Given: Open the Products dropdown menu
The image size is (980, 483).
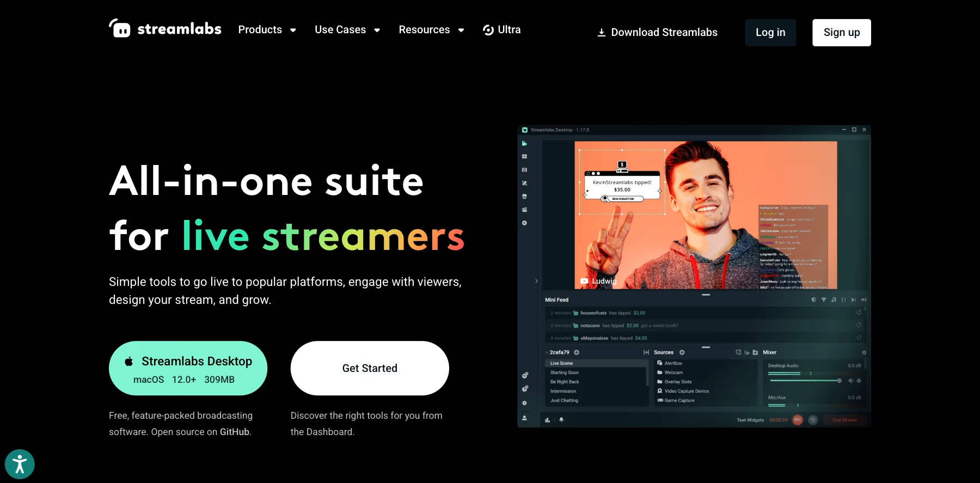Looking at the screenshot, I should tap(267, 30).
